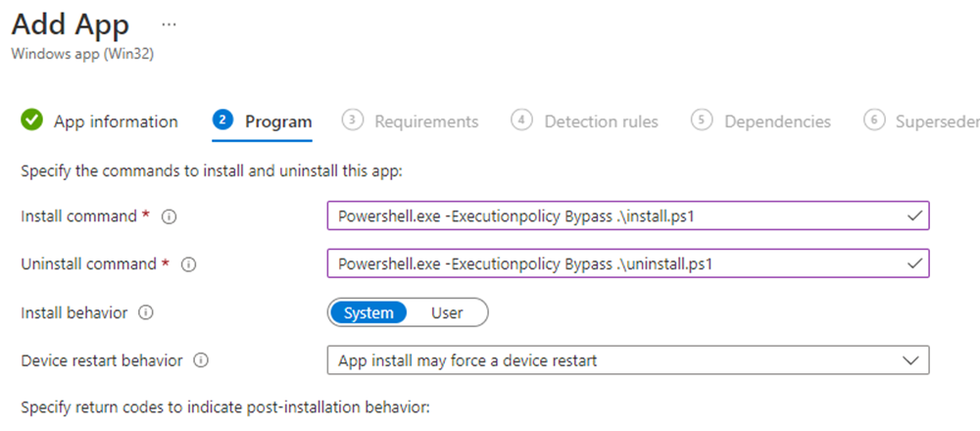Open the Dependencies tab
This screenshot has height=431, width=980.
(777, 121)
